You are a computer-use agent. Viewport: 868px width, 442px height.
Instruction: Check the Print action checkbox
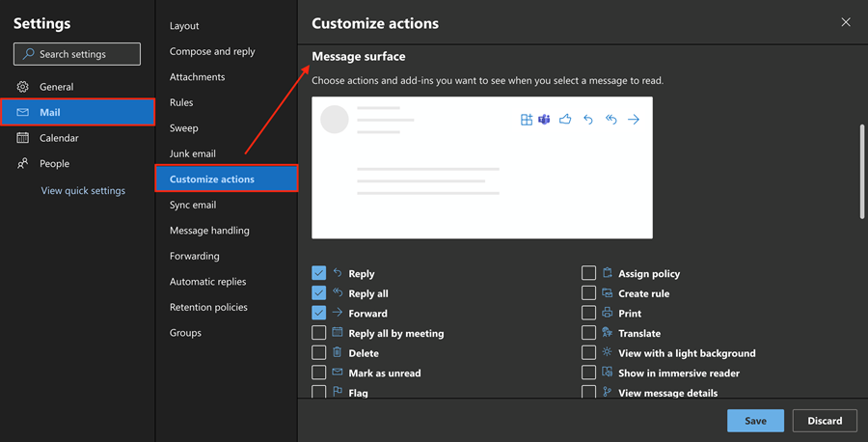[x=588, y=313]
